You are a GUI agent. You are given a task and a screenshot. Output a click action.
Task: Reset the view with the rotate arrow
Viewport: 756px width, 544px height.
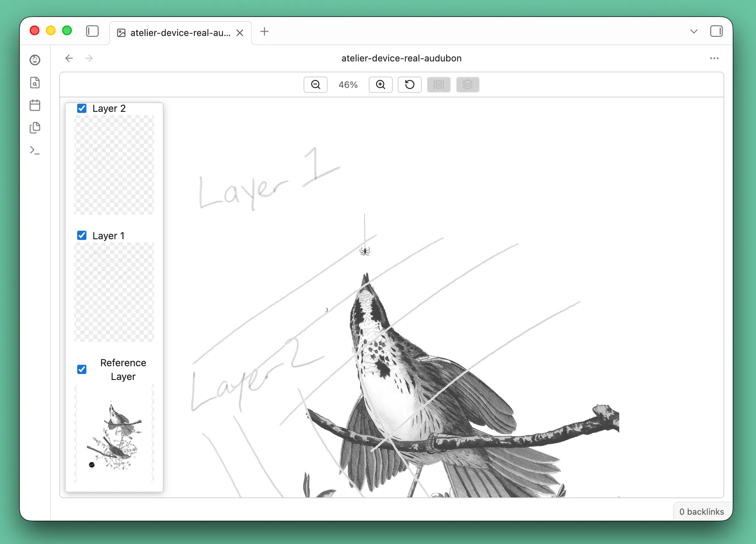click(x=409, y=85)
